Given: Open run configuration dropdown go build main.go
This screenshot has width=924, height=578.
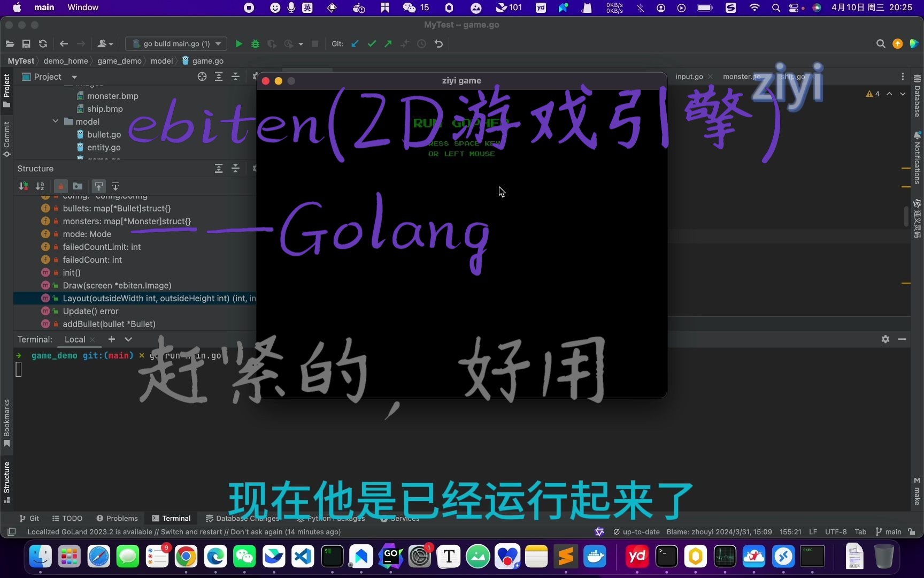Looking at the screenshot, I should pyautogui.click(x=176, y=44).
